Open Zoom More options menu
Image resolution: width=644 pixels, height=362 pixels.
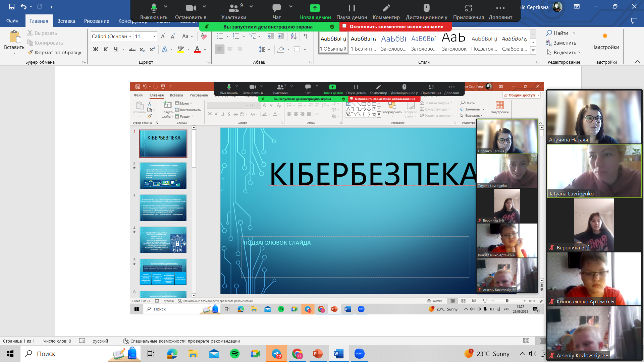pyautogui.click(x=500, y=12)
